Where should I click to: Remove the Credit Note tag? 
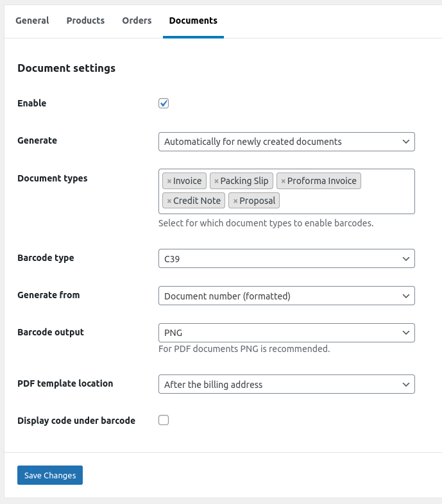[169, 201]
